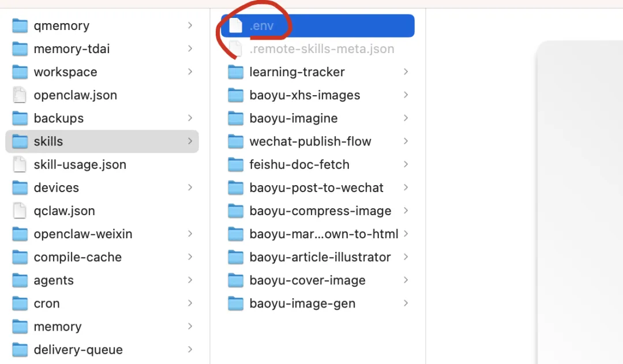Expand the workspace folder chevron
623x364 pixels.
click(x=190, y=72)
